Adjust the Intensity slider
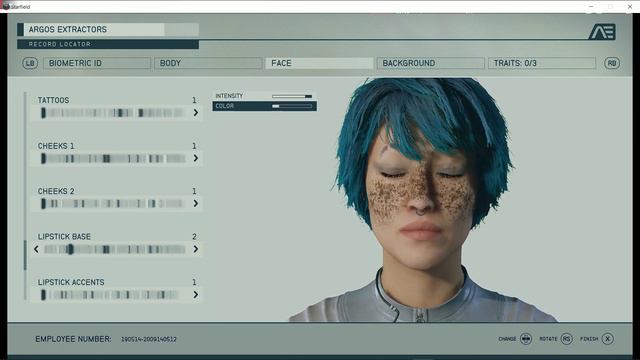 (292, 96)
